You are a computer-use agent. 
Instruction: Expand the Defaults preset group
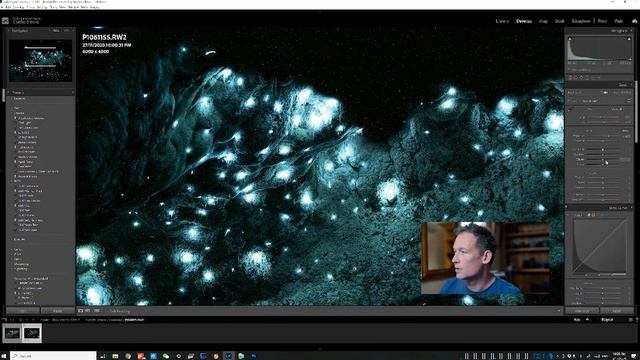[x=19, y=239]
